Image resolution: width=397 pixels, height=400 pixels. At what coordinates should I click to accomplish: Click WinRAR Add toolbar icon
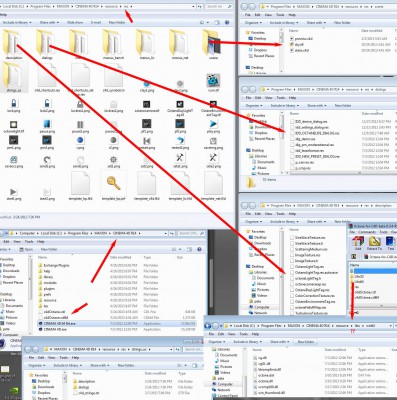coord(358,243)
